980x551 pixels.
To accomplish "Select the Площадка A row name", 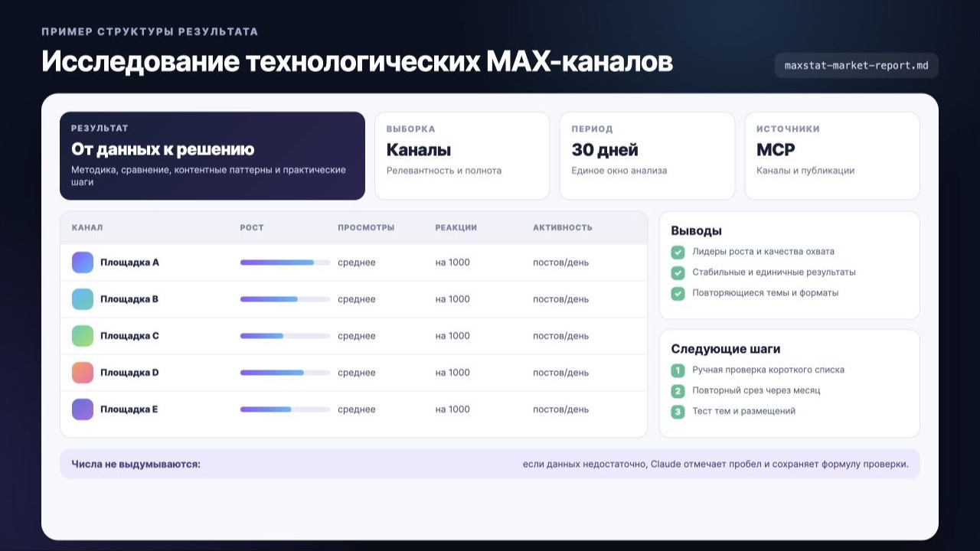I will [129, 262].
